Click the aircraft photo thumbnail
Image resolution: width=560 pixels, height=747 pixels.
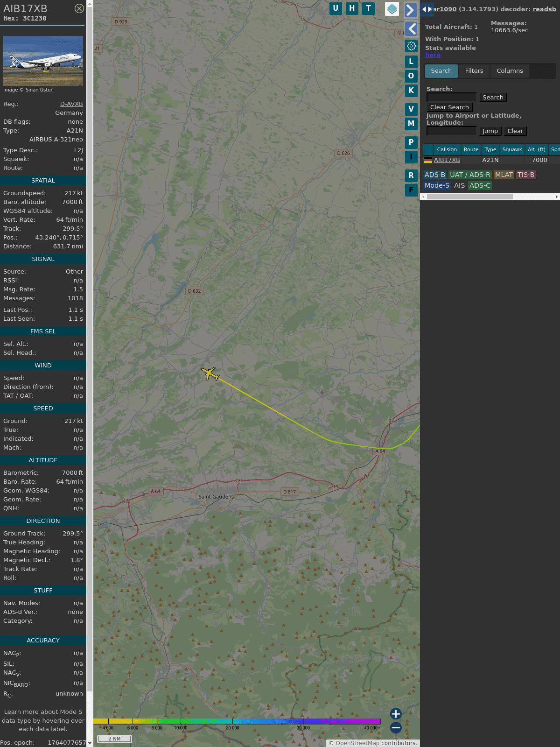click(43, 61)
